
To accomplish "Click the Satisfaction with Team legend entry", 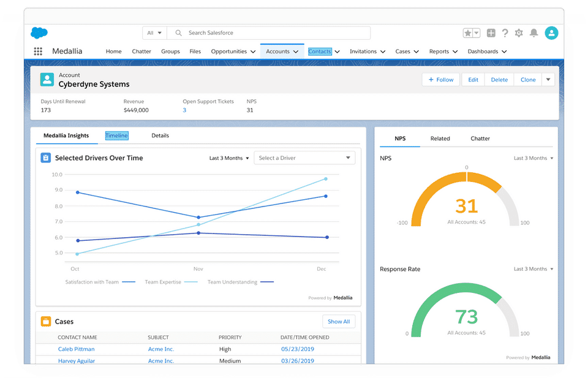I will click(x=100, y=282).
